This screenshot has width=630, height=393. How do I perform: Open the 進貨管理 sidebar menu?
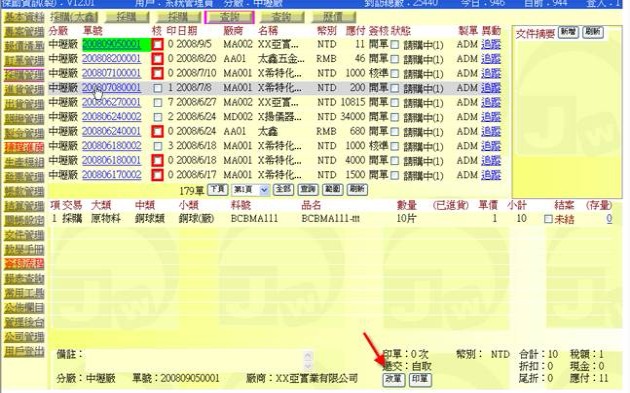(24, 90)
